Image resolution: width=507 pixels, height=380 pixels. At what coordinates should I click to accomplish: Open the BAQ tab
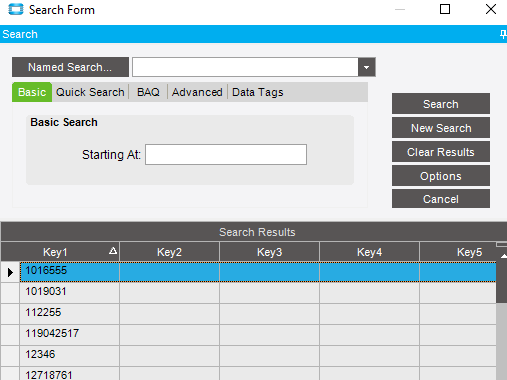[148, 92]
